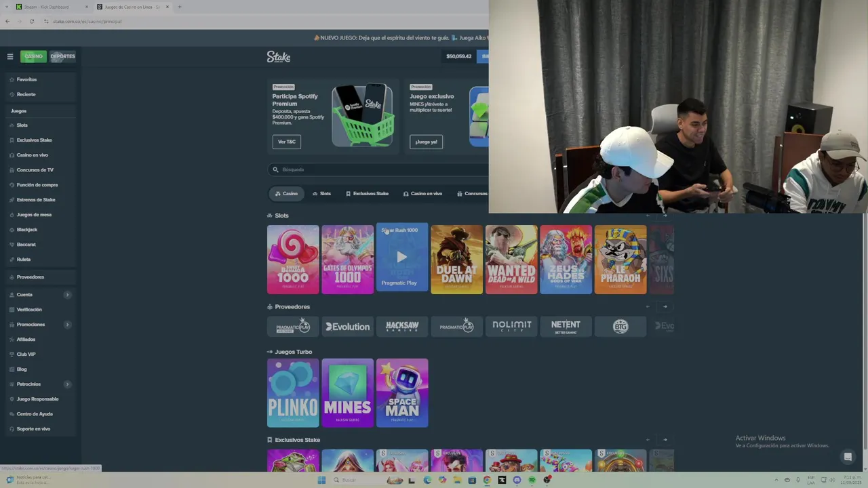Open Sweet Bonanza 1000 game tile
868x488 pixels.
tap(293, 260)
